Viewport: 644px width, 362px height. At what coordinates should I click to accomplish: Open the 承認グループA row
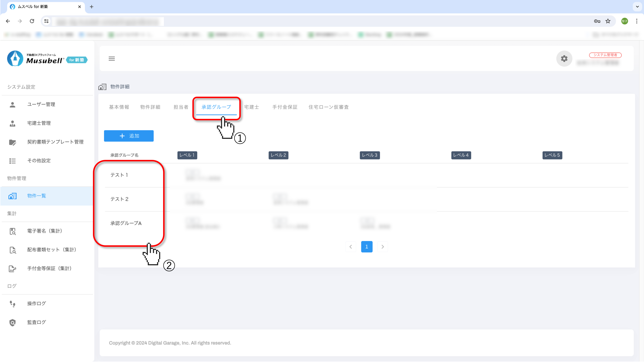coord(126,223)
